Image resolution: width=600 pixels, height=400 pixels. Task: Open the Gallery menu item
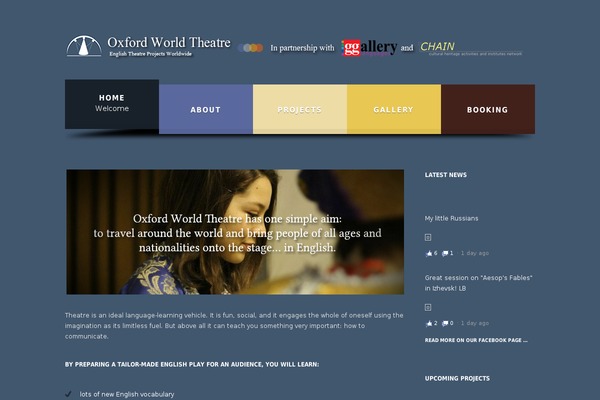click(394, 109)
